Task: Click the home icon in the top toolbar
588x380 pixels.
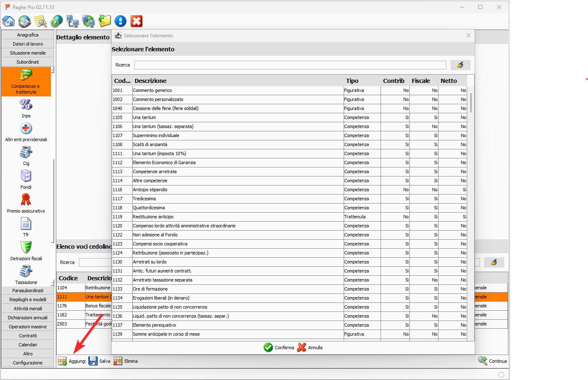Action: (x=9, y=21)
